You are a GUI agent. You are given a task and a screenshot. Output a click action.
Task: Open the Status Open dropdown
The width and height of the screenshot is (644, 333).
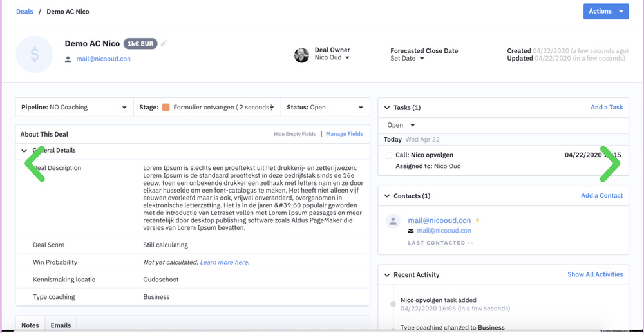[325, 107]
